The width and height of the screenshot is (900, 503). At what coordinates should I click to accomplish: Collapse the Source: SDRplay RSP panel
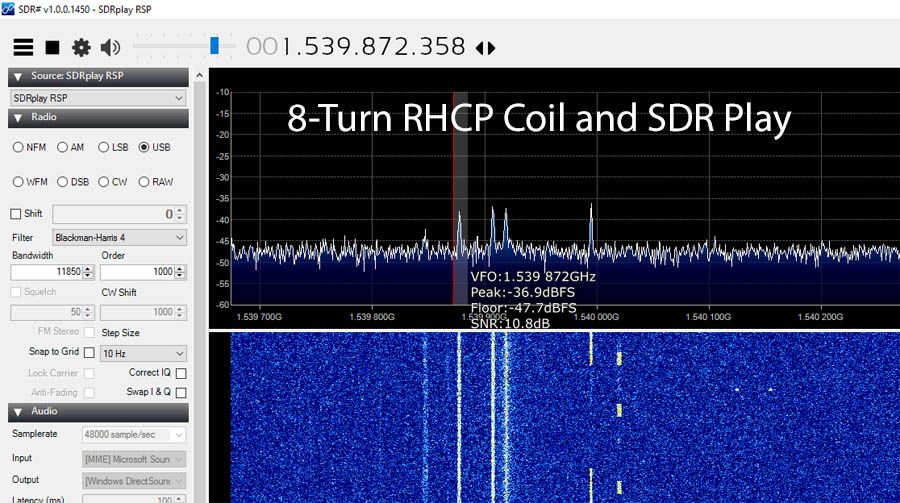(18, 76)
